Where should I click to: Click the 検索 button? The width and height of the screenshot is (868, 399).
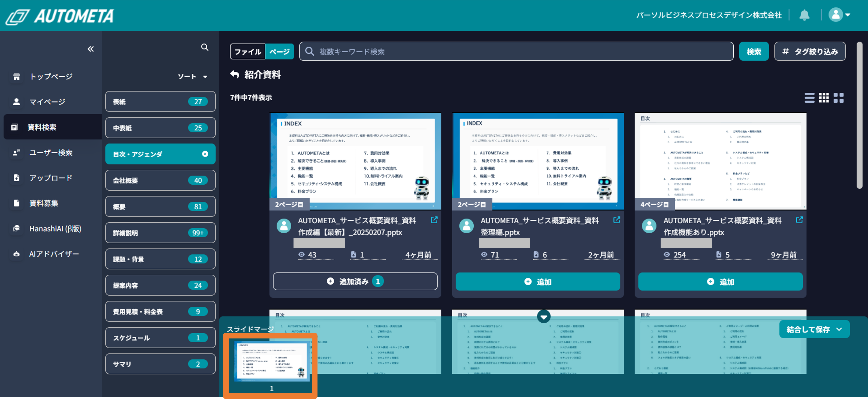tap(754, 51)
